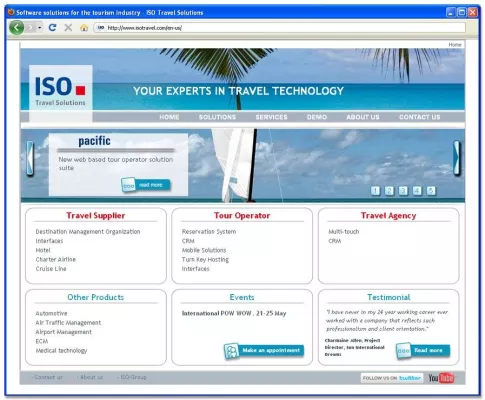The image size is (485, 400).
Task: Click the Other Products heading
Action: [96, 297]
